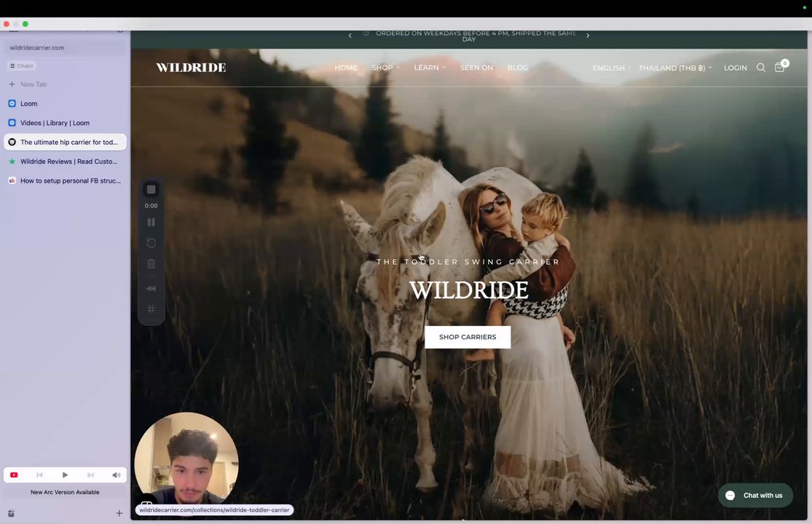Skip to next track in sidebar player
812x524 pixels.
(90, 475)
